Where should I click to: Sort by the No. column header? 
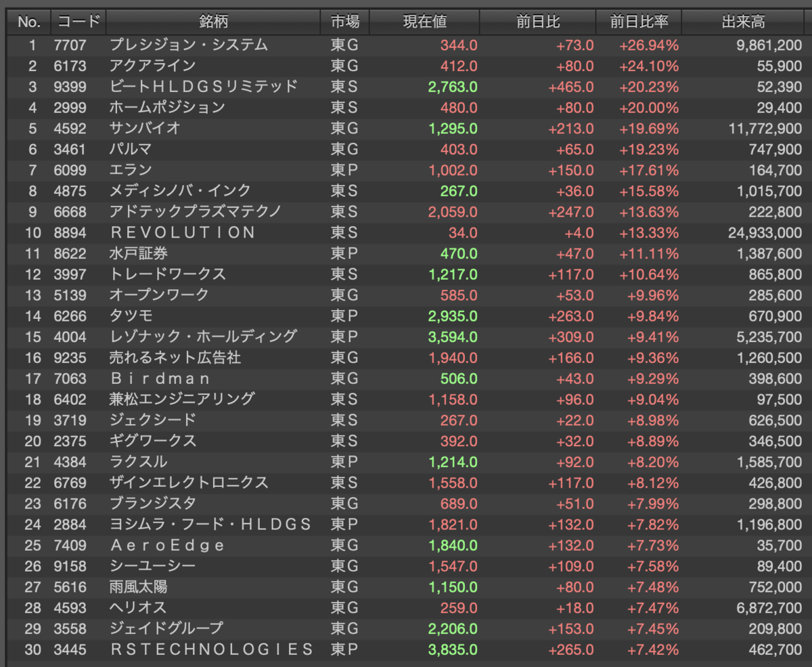[29, 22]
